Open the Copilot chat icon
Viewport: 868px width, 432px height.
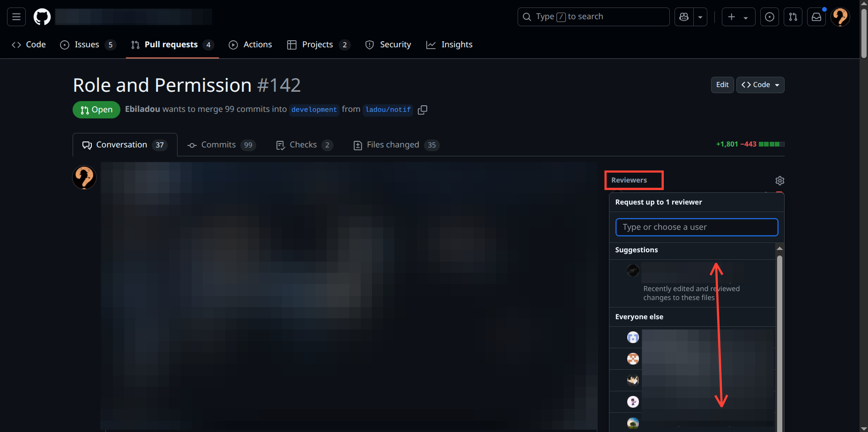(684, 17)
